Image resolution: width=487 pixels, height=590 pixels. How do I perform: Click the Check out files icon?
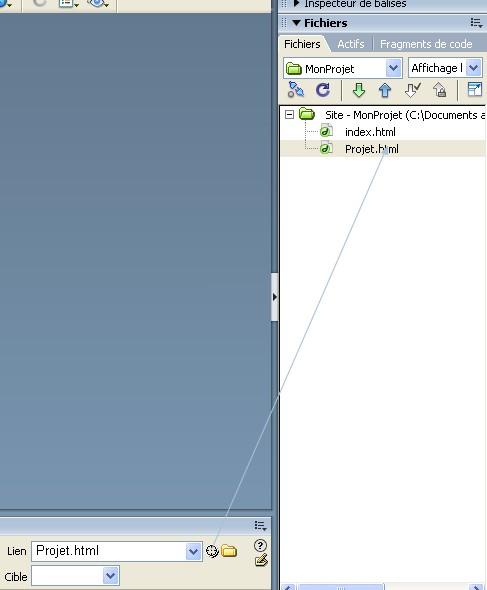[x=412, y=90]
